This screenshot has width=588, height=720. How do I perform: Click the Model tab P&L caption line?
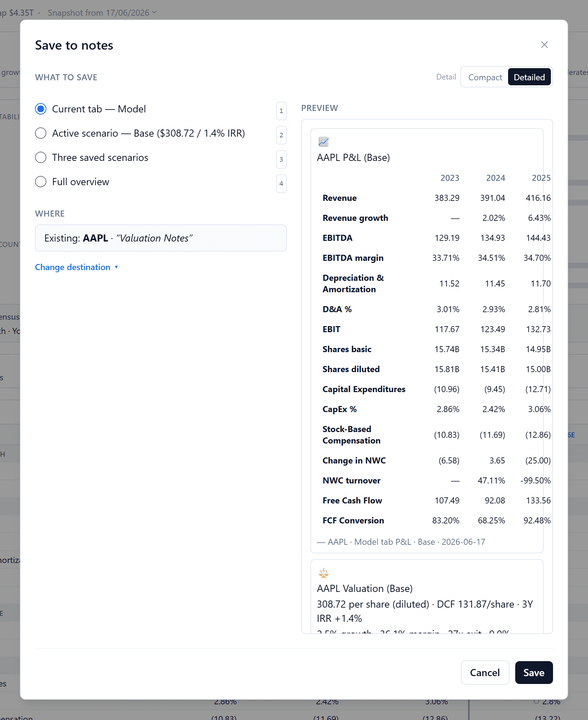(x=401, y=542)
